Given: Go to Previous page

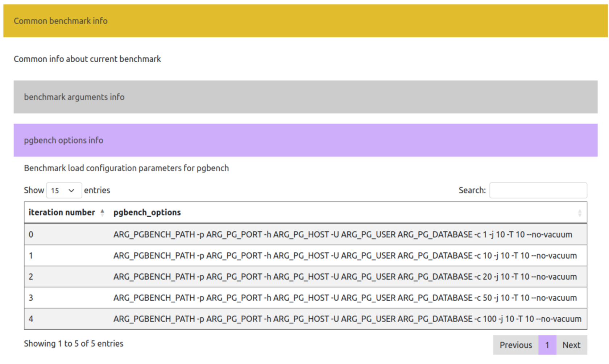Looking at the screenshot, I should tap(515, 345).
